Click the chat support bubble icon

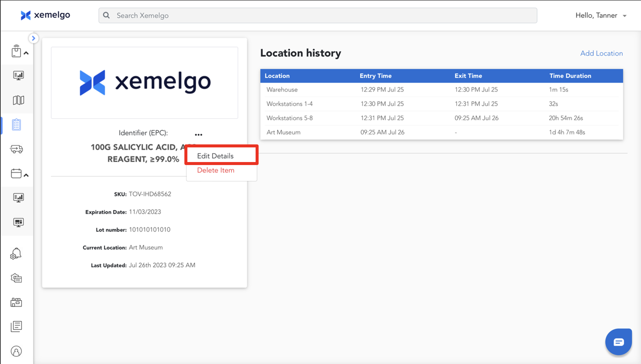[618, 342]
